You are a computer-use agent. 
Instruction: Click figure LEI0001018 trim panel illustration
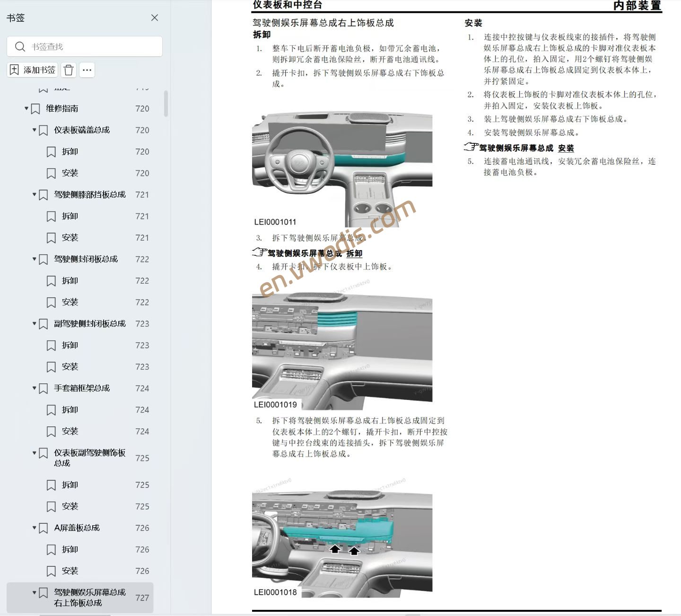coord(342,544)
